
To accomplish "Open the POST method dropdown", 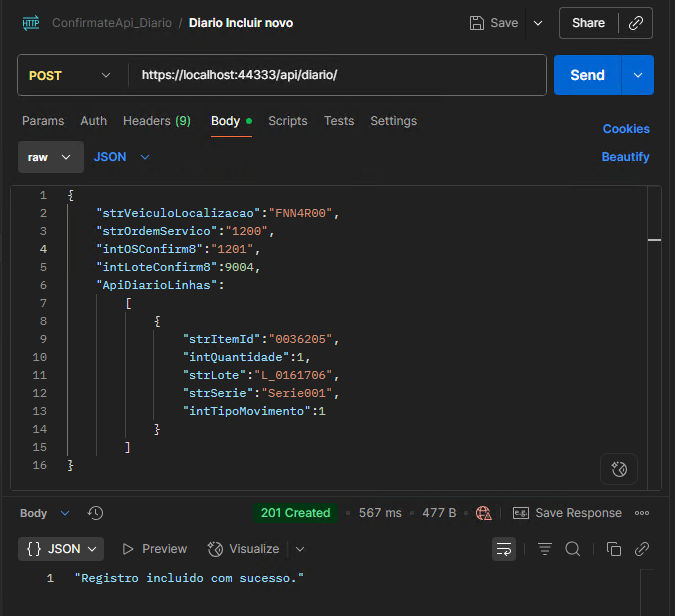I will (x=69, y=75).
